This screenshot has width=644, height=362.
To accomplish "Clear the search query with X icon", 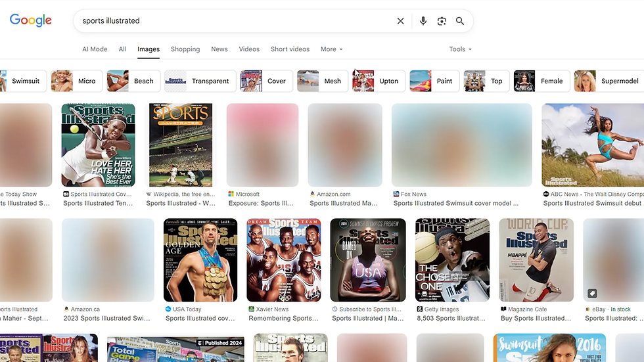I will tap(400, 21).
